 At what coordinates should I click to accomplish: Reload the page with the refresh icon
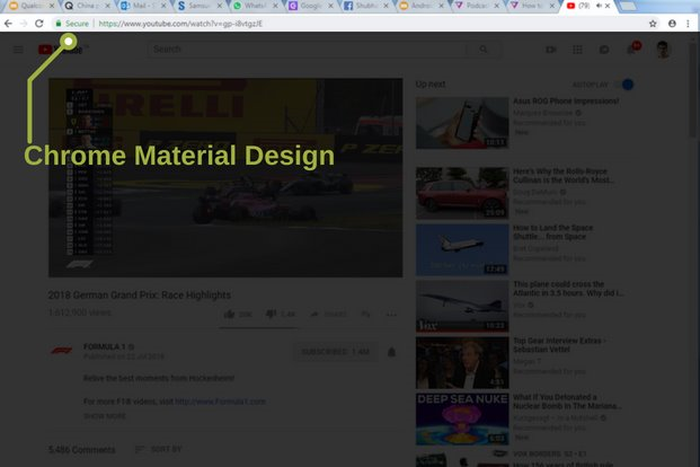click(x=39, y=23)
